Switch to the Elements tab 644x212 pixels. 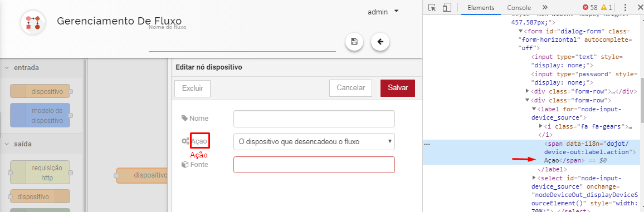[x=481, y=7]
